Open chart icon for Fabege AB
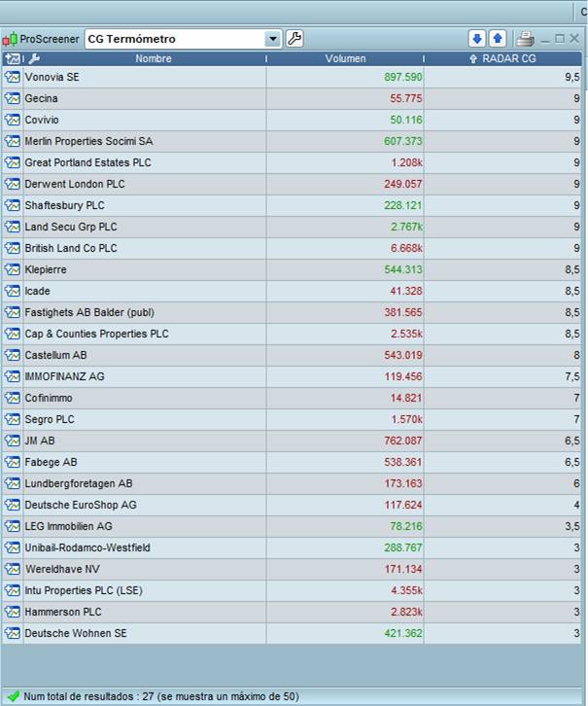 (13, 462)
